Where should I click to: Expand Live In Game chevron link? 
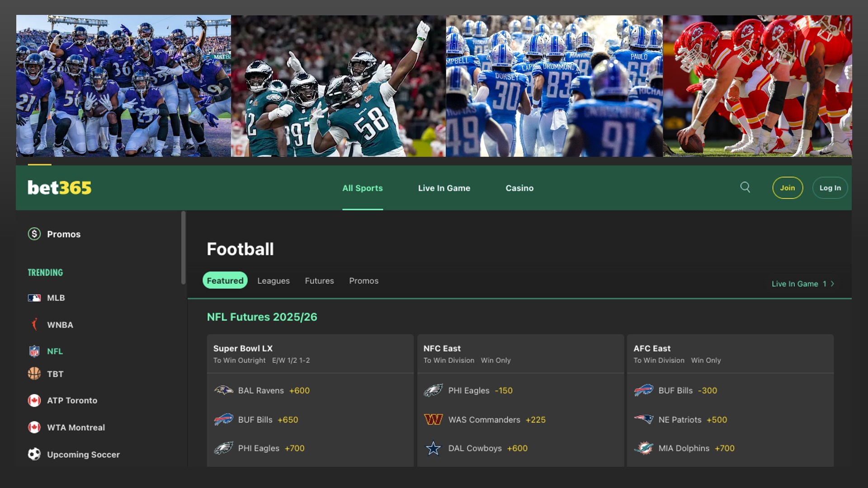point(832,284)
